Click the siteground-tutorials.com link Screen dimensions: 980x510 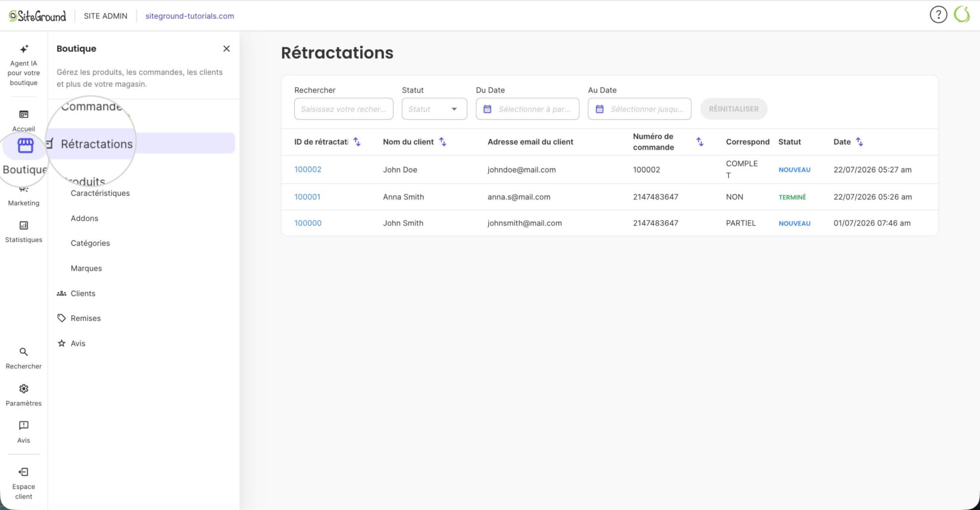190,16
